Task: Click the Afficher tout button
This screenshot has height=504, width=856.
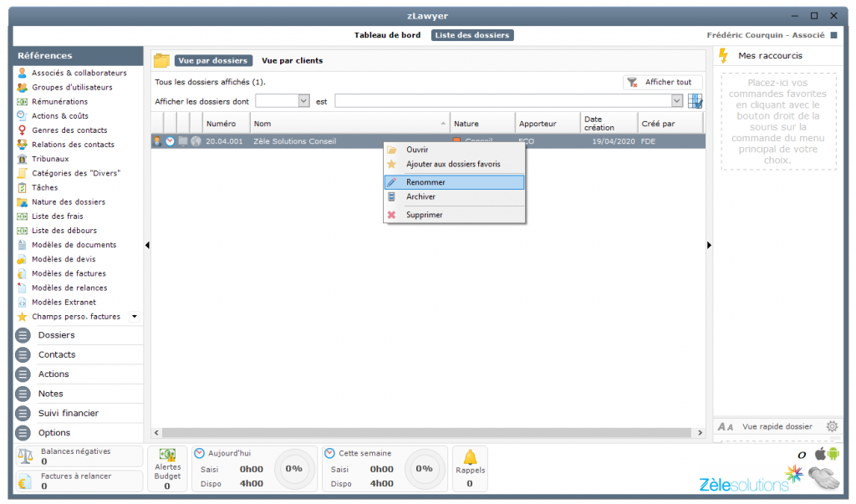Action: point(661,83)
